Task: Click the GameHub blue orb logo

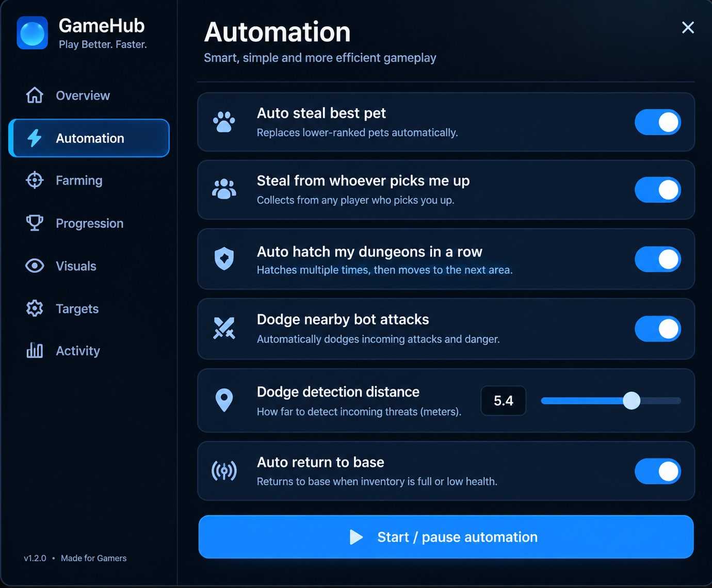Action: coord(33,33)
